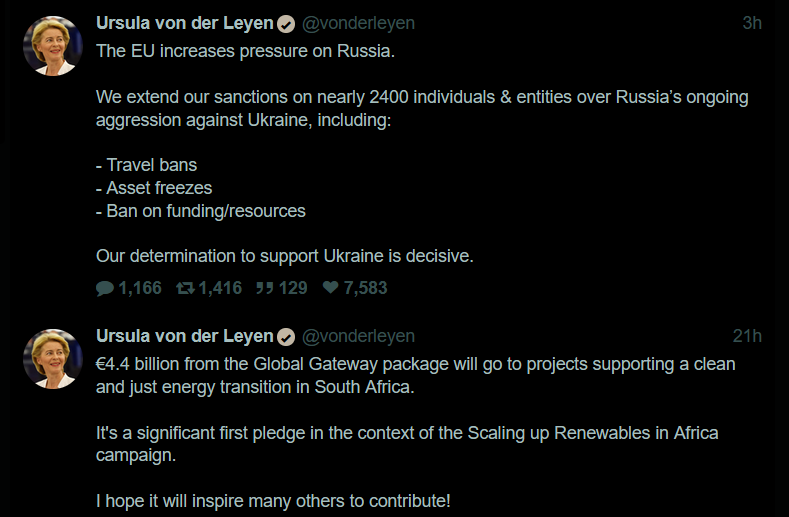
Task: Open the profile picture on the first tweet
Action: point(53,45)
